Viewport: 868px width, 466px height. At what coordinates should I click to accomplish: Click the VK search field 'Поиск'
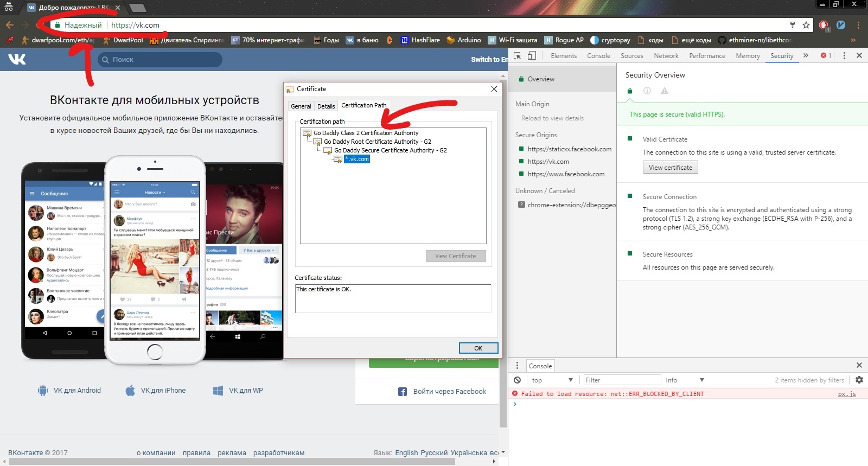click(160, 60)
